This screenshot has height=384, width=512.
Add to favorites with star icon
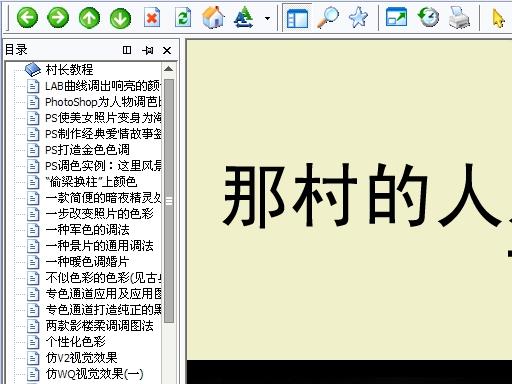358,17
